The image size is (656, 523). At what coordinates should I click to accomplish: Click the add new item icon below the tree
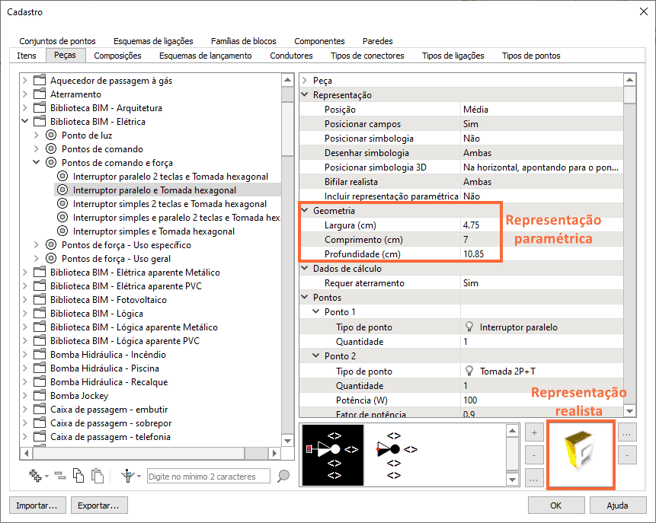[37, 477]
